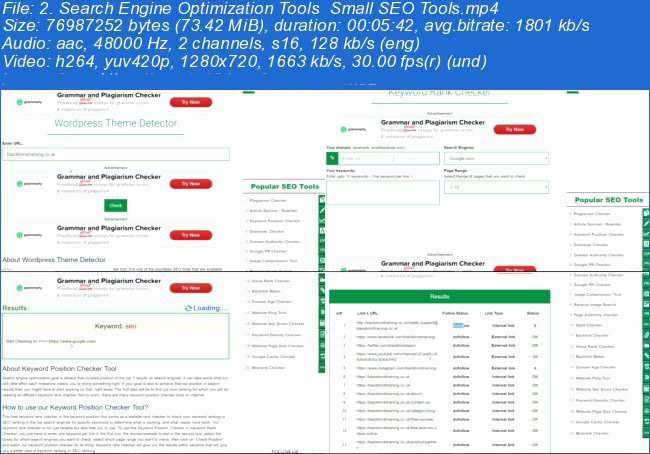Click Try Now in ad above the Results: label
This screenshot has height=454, width=650.
tap(191, 288)
